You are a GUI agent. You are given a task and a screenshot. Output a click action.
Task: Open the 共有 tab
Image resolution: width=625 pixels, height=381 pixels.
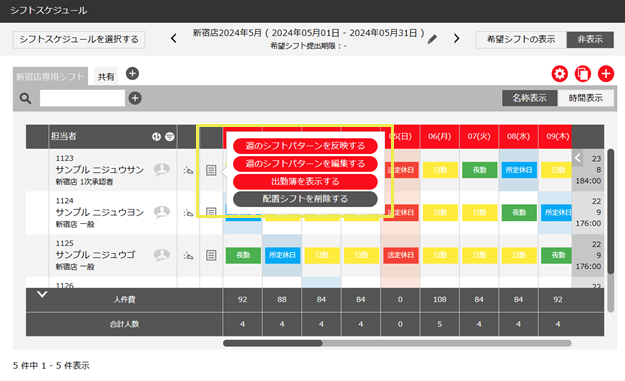[106, 77]
